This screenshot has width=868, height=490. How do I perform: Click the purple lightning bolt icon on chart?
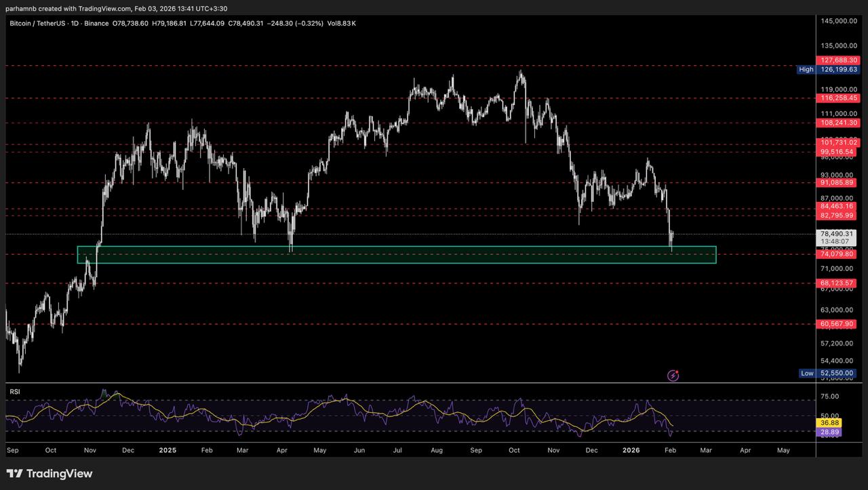tap(673, 375)
